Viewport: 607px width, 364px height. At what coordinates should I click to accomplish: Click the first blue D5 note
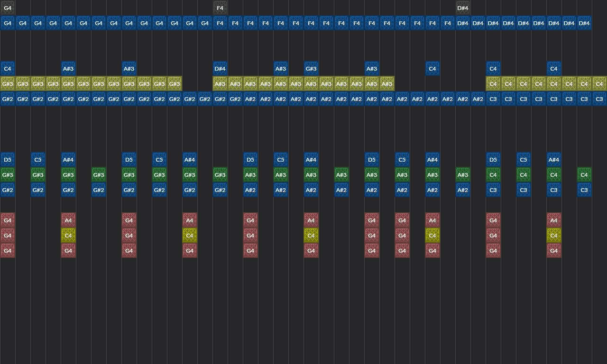[8, 160]
